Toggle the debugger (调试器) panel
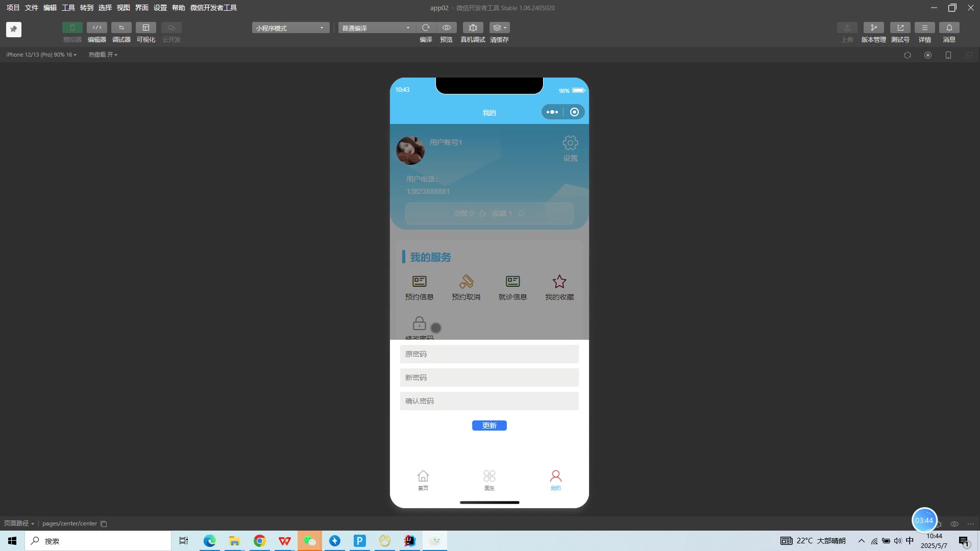 coord(121,28)
